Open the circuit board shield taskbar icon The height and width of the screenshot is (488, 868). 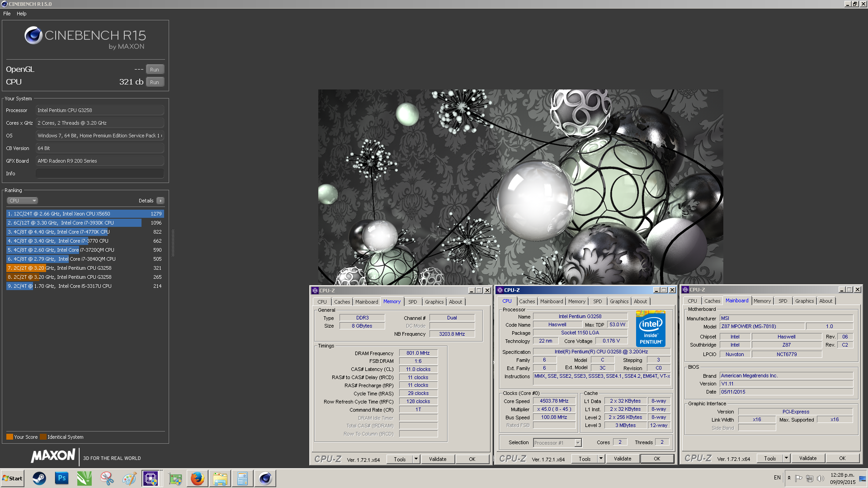[175, 478]
